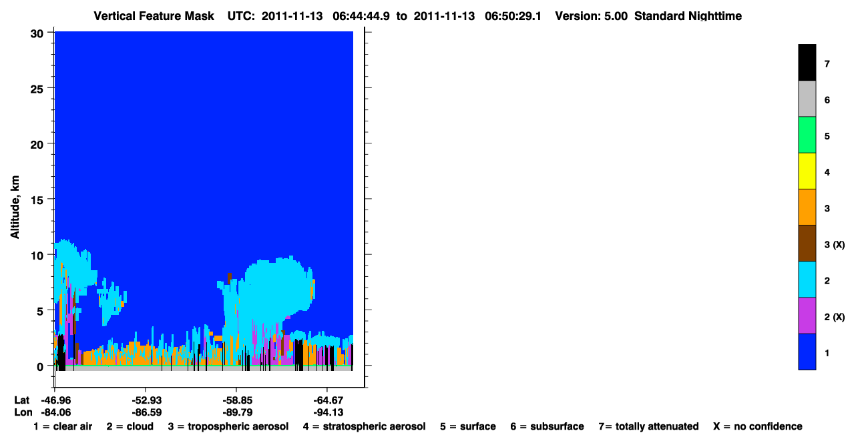Click the 'Lat' row label
Viewport: 868px width, 445px height.
[x=22, y=400]
